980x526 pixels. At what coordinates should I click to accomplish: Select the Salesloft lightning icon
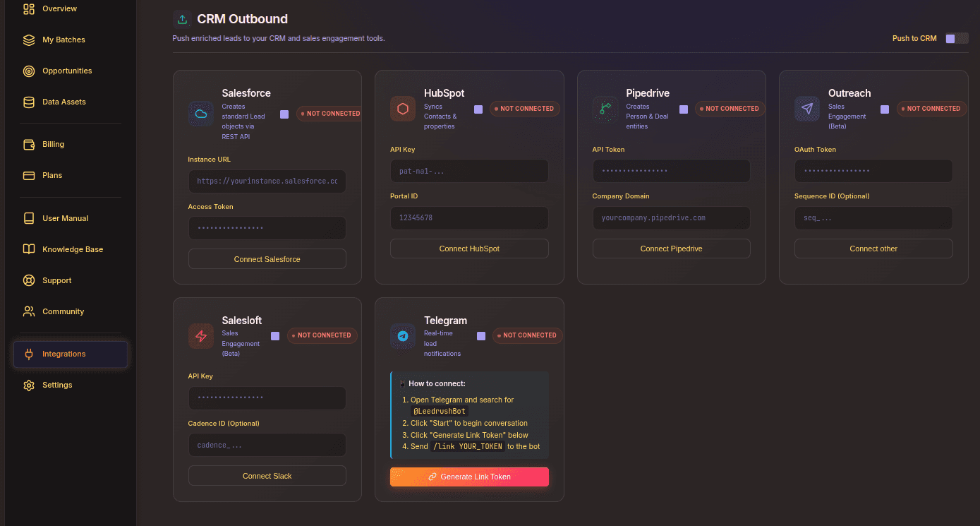[200, 336]
